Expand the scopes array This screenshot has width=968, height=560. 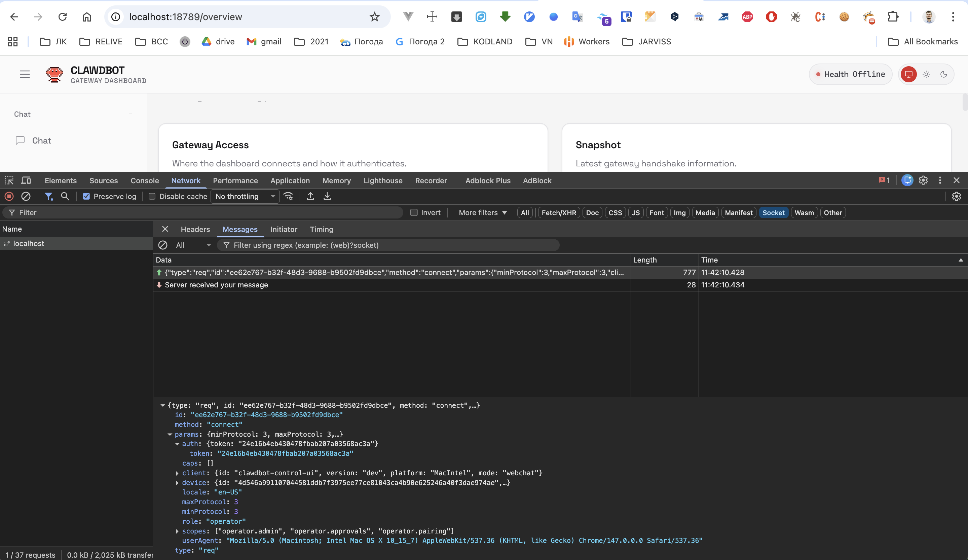(177, 531)
